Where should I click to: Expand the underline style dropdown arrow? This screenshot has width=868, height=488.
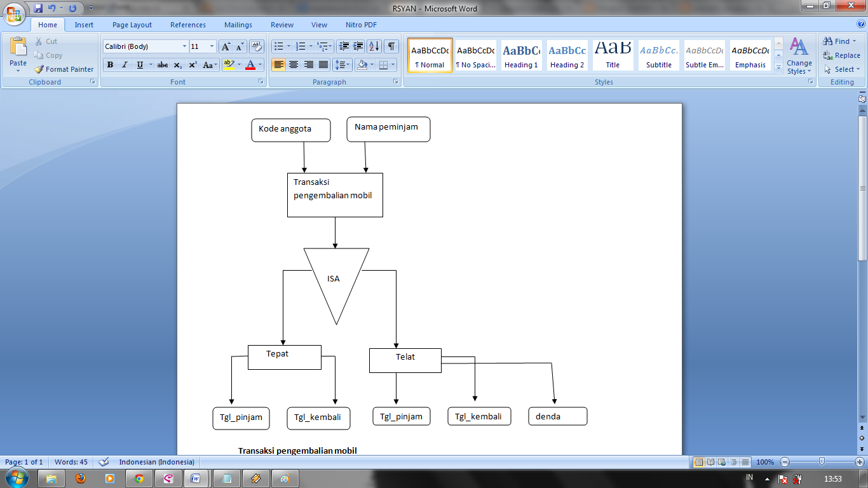click(150, 65)
